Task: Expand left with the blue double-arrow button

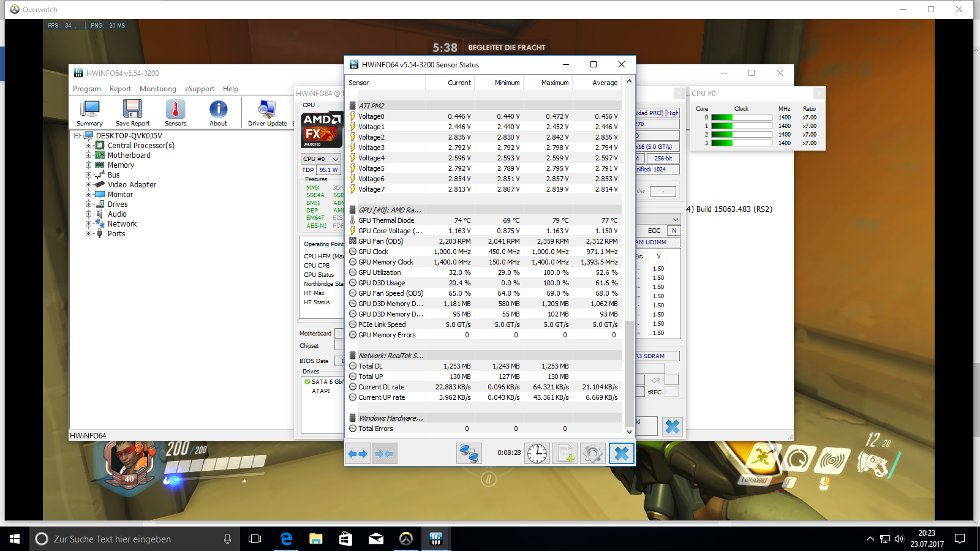Action: point(358,454)
